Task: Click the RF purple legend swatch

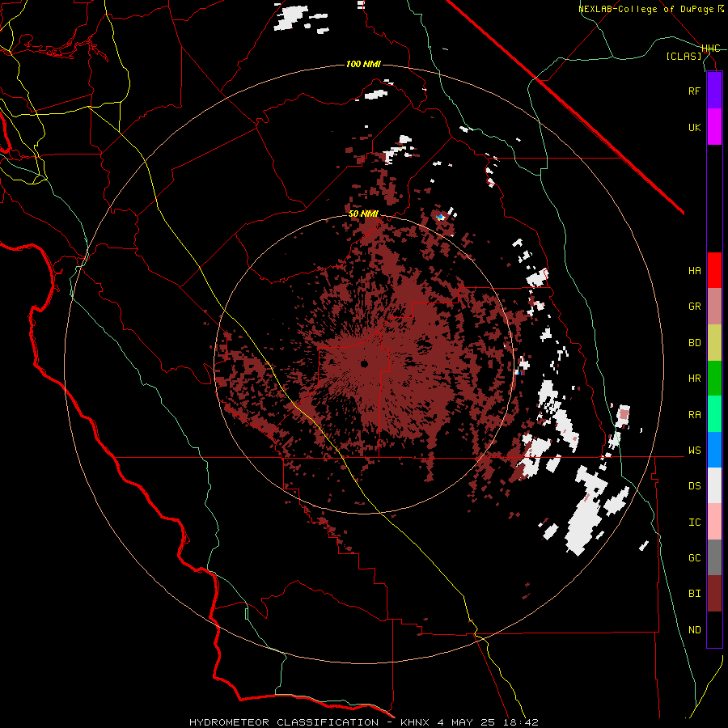Action: coord(714,91)
